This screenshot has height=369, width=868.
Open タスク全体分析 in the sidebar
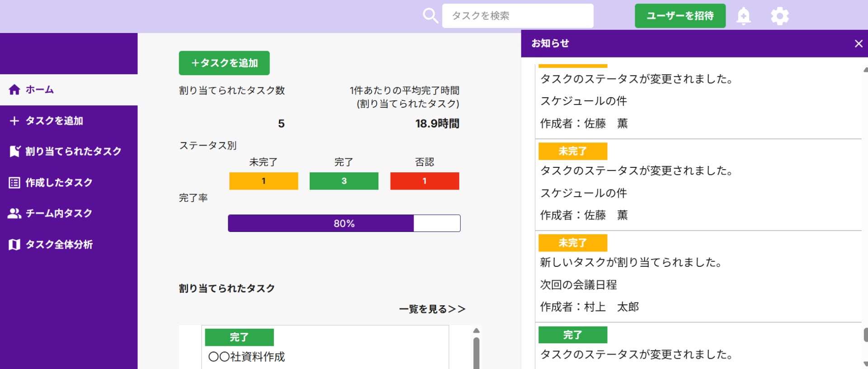(x=69, y=245)
